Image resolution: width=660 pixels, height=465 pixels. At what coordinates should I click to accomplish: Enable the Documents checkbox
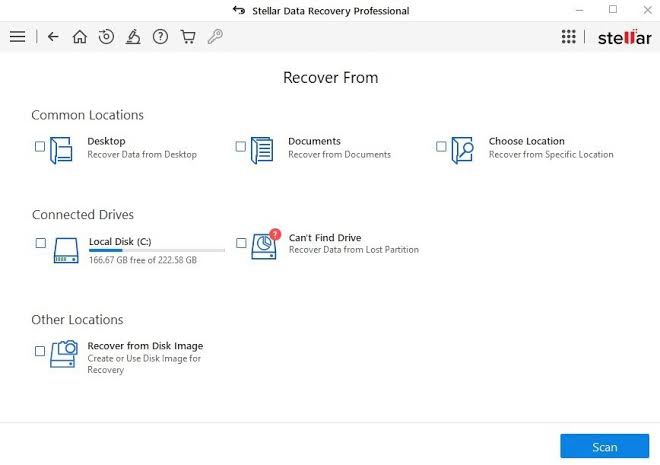click(241, 146)
